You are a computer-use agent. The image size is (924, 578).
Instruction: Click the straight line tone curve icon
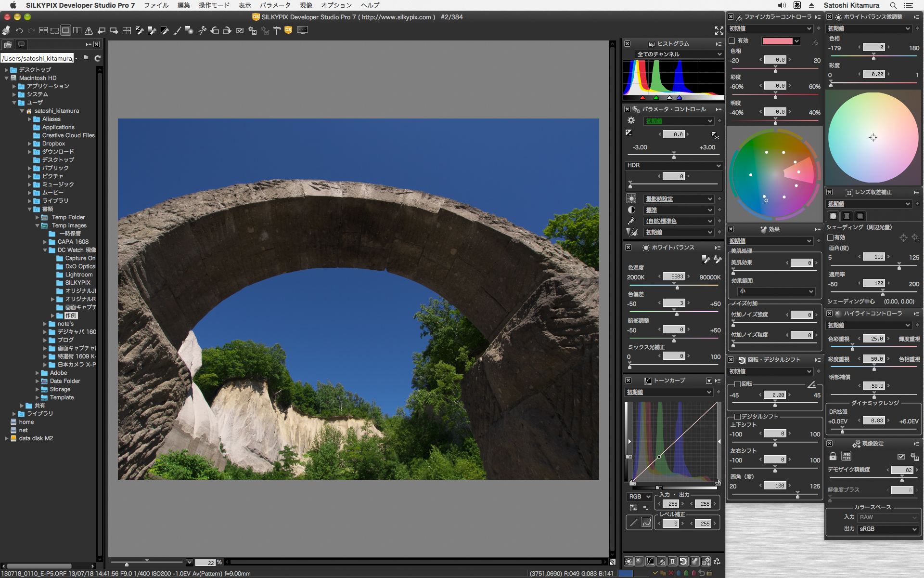[x=633, y=522]
